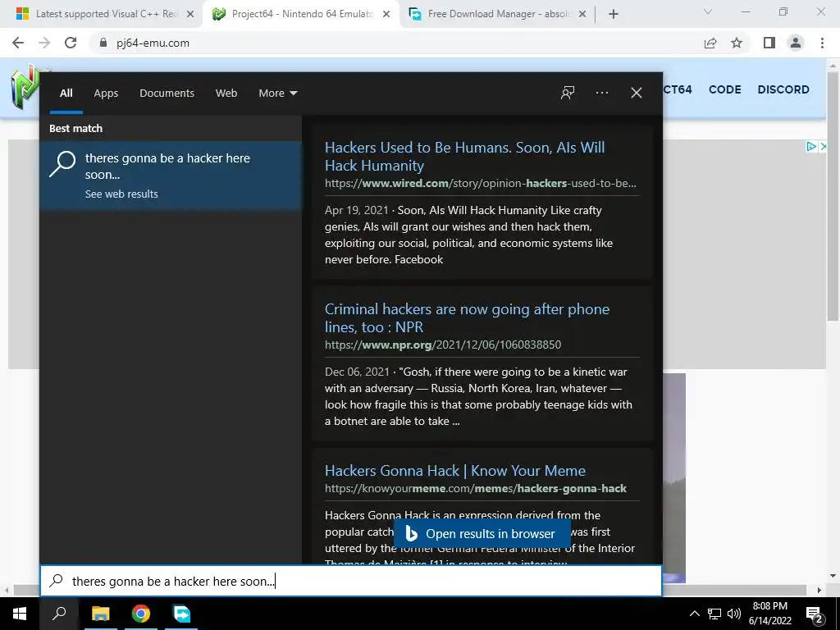
Task: Click the search feedback icon
Action: pyautogui.click(x=568, y=93)
